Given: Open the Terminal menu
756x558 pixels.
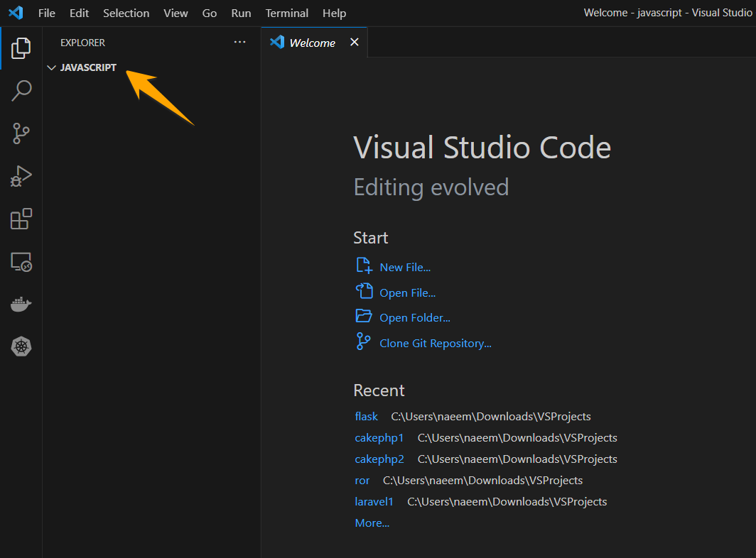Looking at the screenshot, I should (287, 13).
